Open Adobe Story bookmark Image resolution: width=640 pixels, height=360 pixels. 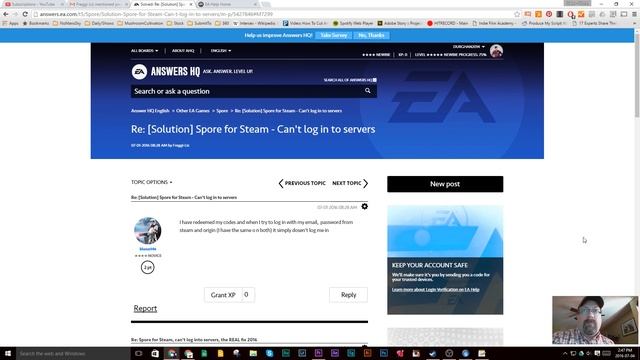coord(400,23)
